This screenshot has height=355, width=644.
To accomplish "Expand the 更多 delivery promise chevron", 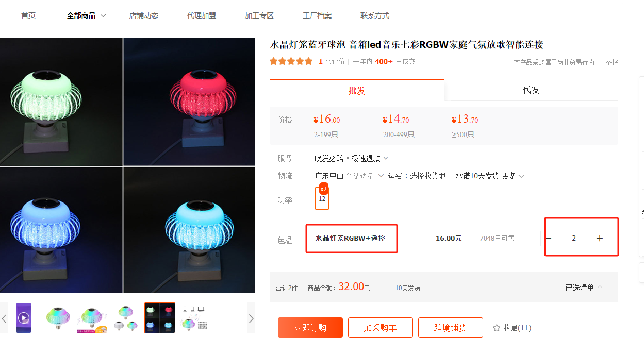I will [514, 176].
